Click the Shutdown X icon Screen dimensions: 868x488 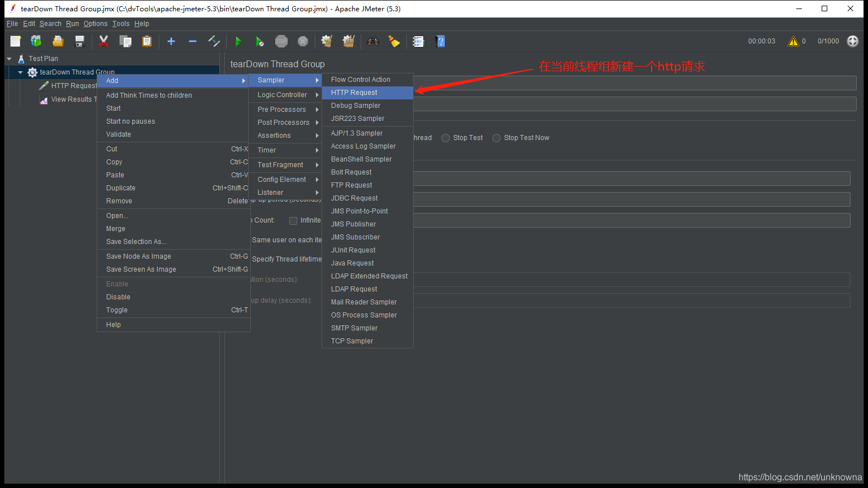pyautogui.click(x=303, y=41)
